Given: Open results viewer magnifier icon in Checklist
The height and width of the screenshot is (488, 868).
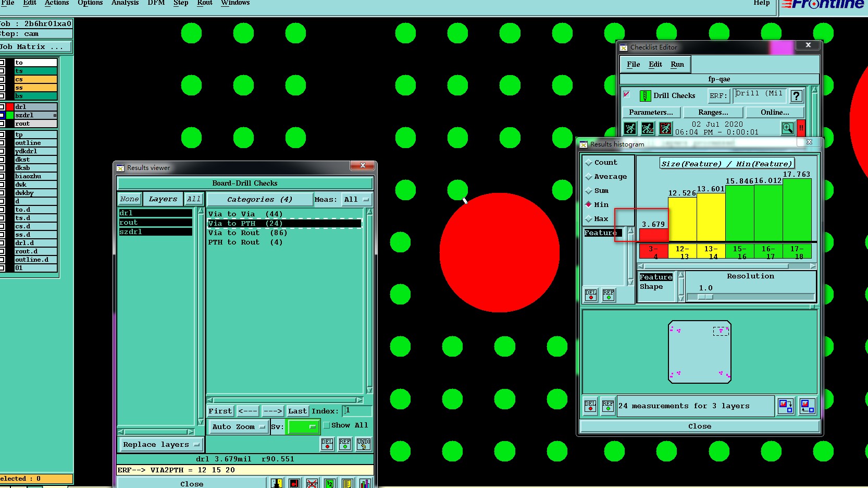Looking at the screenshot, I should 787,128.
